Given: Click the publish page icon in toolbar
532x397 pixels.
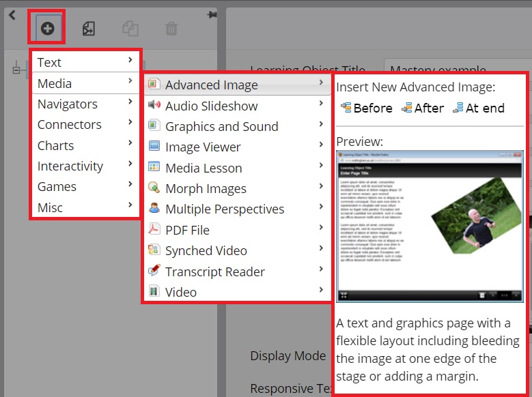Looking at the screenshot, I should 89,29.
